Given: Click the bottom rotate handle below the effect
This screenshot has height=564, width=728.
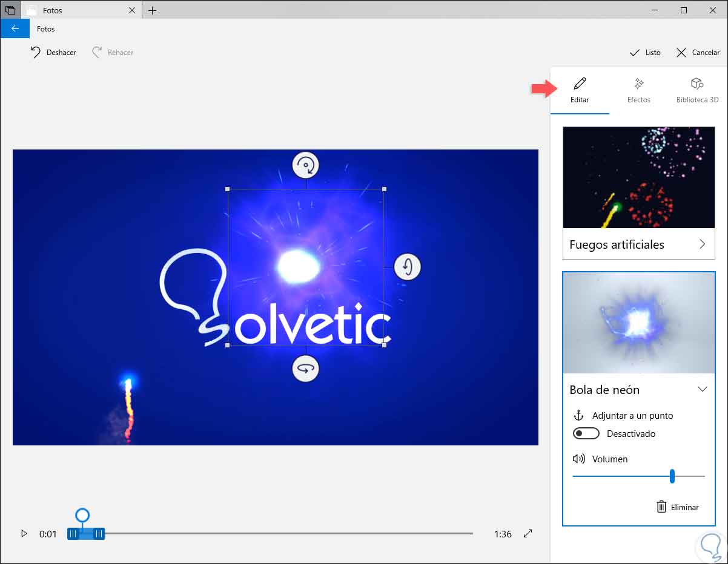Looking at the screenshot, I should tap(306, 368).
